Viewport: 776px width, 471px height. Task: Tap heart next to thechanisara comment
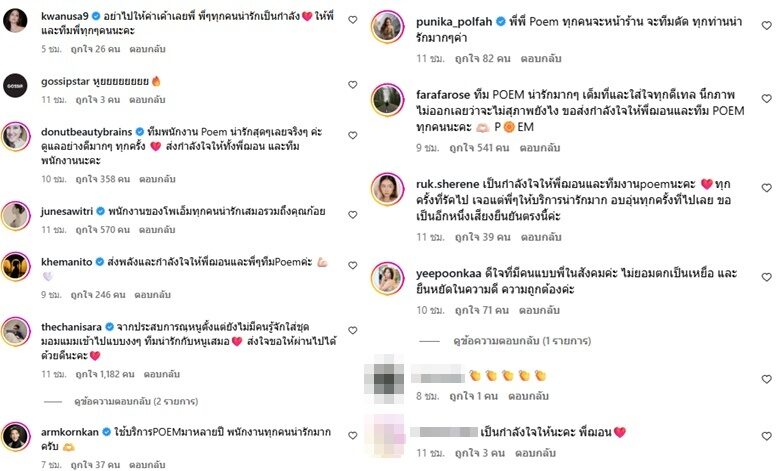[353, 330]
